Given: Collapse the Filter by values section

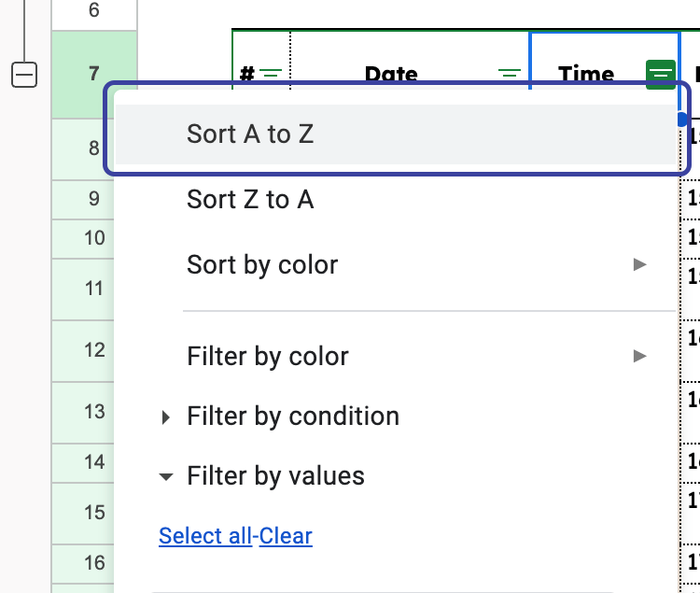Looking at the screenshot, I should pos(166,476).
